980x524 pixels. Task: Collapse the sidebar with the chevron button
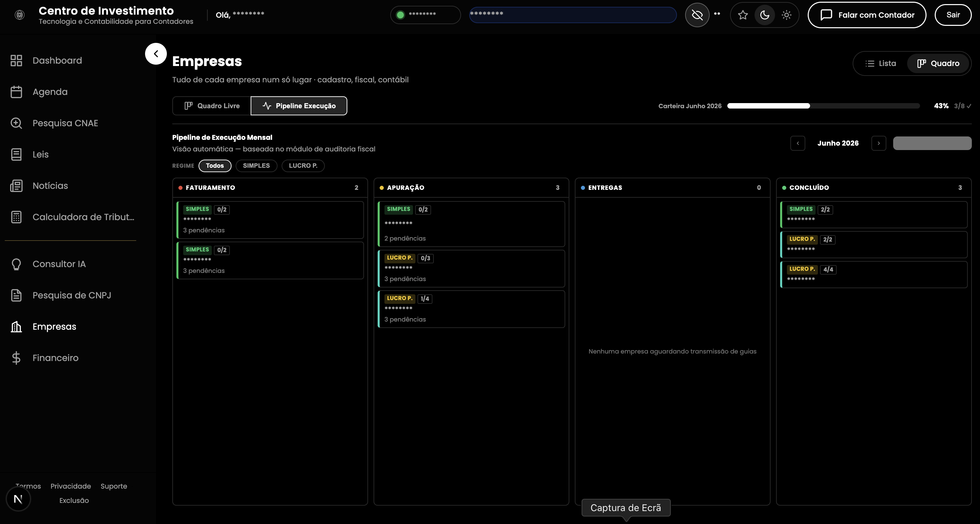156,54
